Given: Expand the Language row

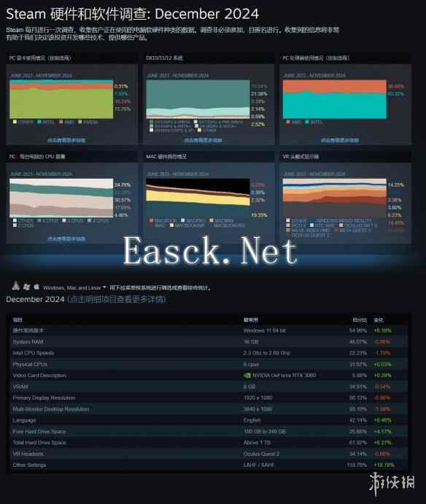Looking at the screenshot, I should point(209,420).
